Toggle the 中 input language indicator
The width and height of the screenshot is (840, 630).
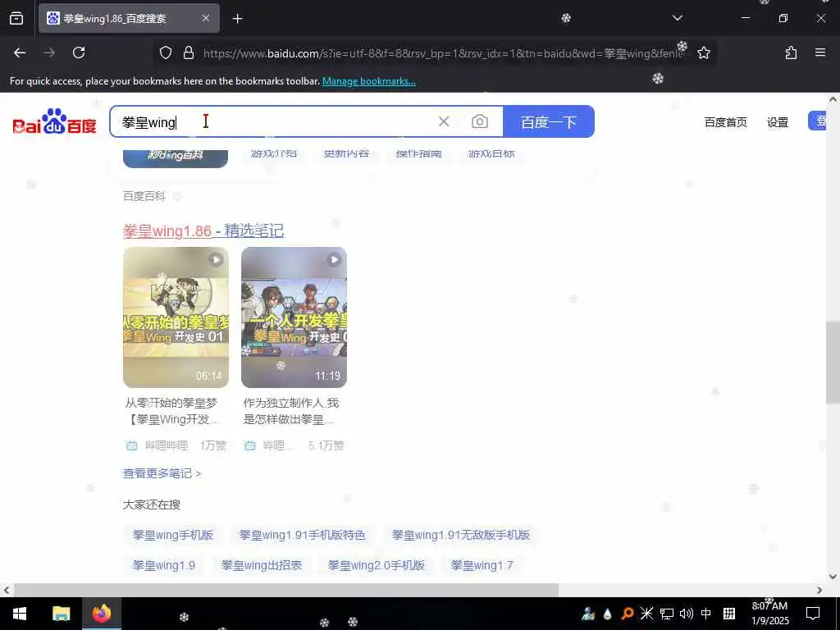click(706, 614)
